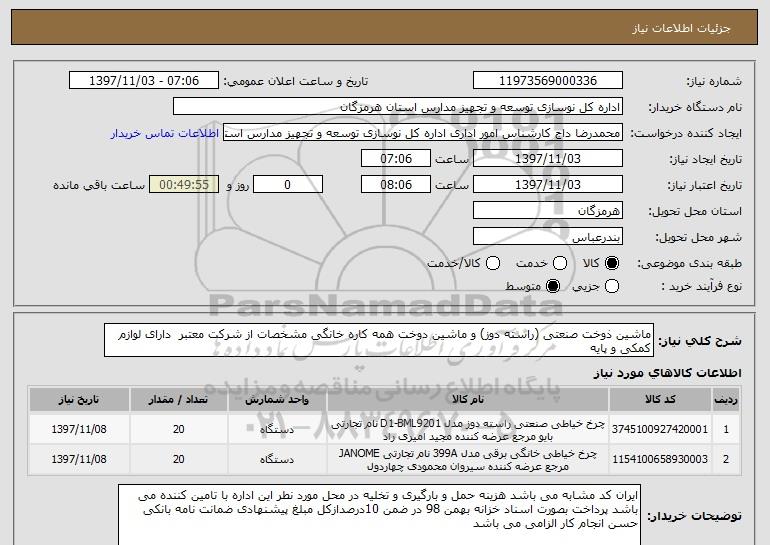Click the countdown timer 00:49:55
This screenshot has height=545, width=770.
coord(184,185)
